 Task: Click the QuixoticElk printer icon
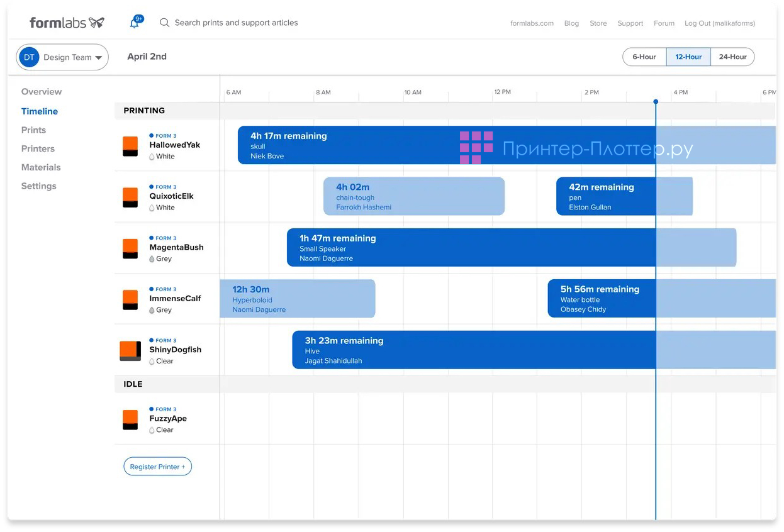(130, 197)
